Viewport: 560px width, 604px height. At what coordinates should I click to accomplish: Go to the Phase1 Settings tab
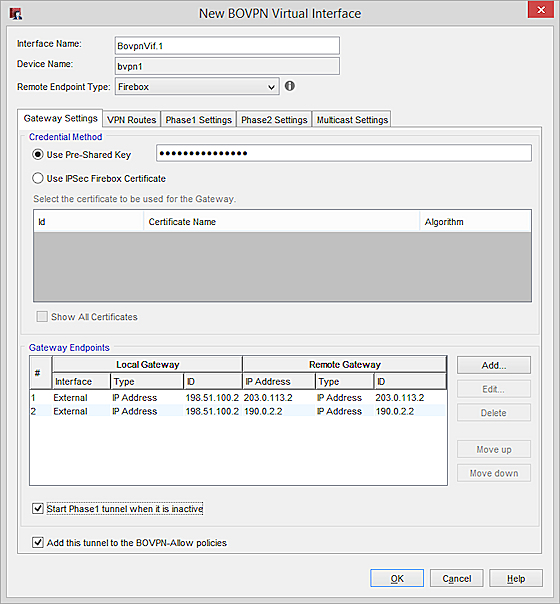(x=198, y=120)
